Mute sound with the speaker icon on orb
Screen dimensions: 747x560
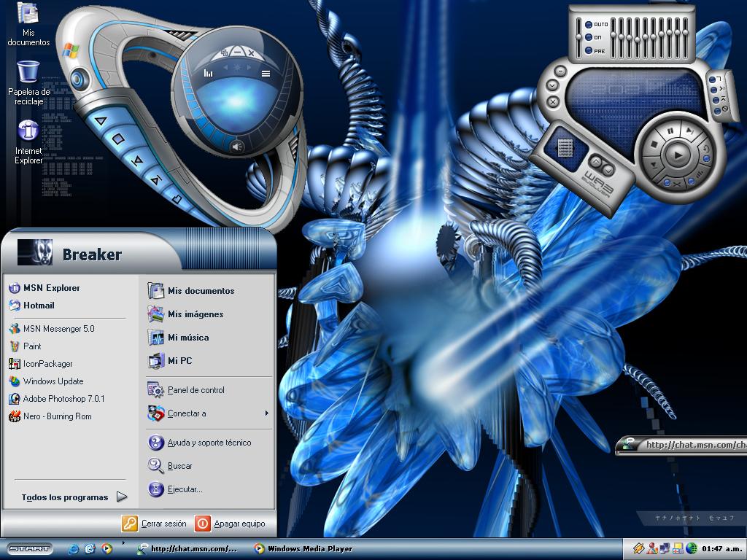click(x=237, y=147)
